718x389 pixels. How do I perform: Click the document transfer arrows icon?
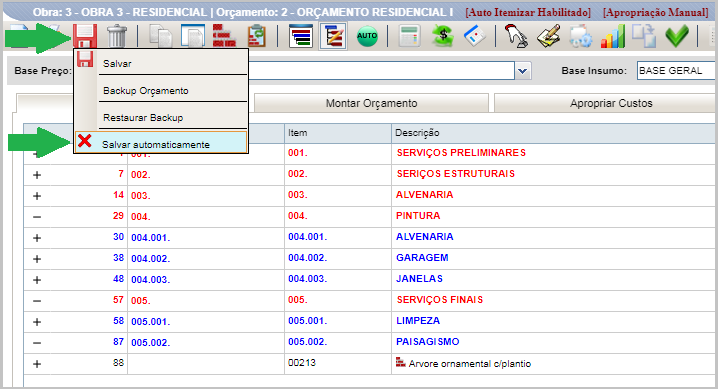644,36
